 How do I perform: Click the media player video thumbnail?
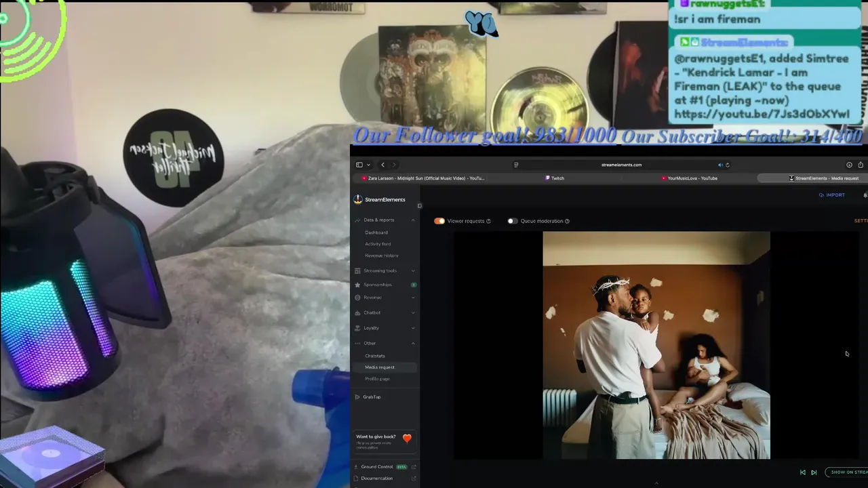tap(656, 346)
